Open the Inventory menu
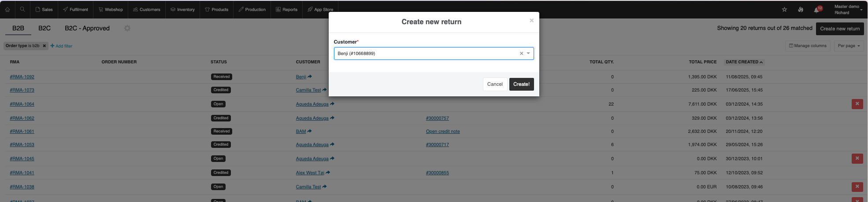This screenshot has width=868, height=202. coord(182,9)
